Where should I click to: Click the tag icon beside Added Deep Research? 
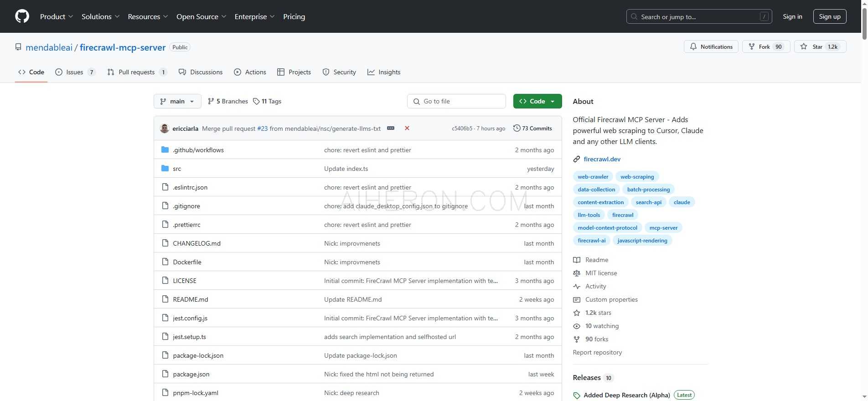(577, 396)
